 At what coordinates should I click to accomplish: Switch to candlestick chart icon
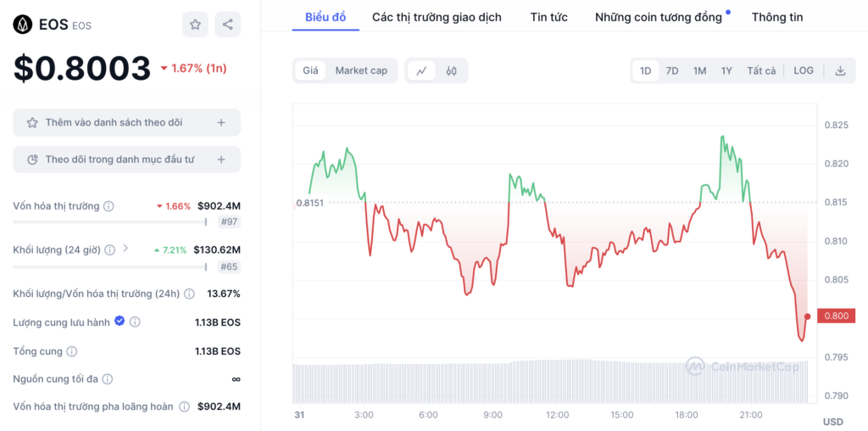point(451,71)
